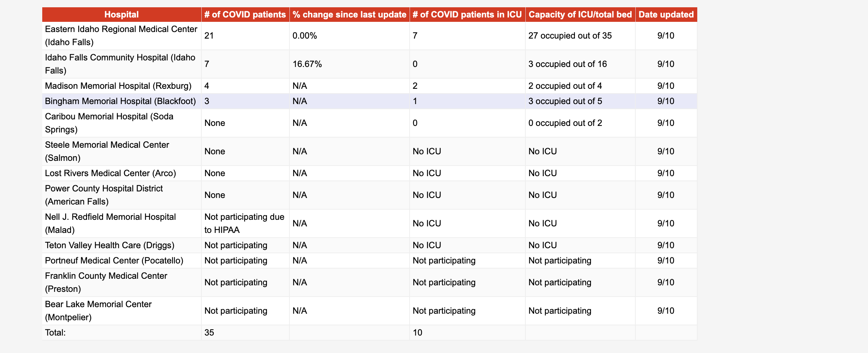The width and height of the screenshot is (868, 353).
Task: Click Teton Valley Health Care (Driggs)
Action: pos(110,245)
